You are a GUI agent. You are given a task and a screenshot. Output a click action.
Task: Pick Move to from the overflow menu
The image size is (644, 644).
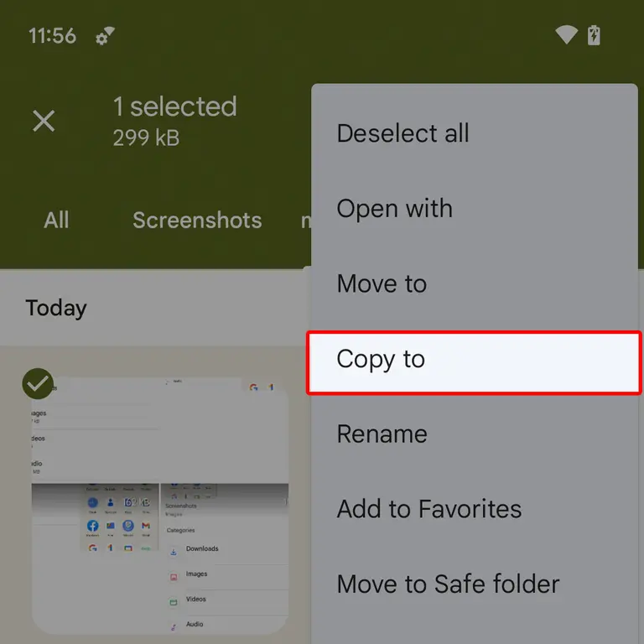click(x=382, y=283)
